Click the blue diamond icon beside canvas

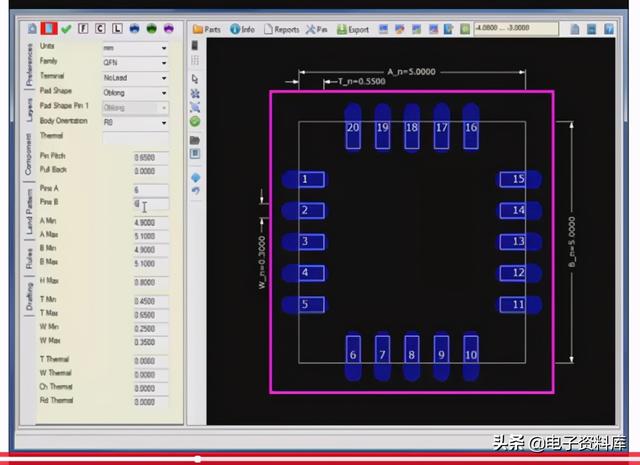[x=196, y=178]
